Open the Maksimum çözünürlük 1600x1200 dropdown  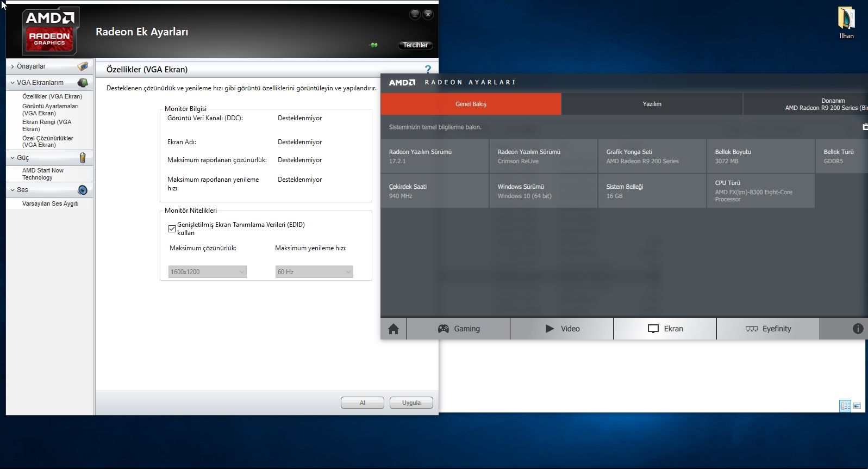[x=208, y=272]
